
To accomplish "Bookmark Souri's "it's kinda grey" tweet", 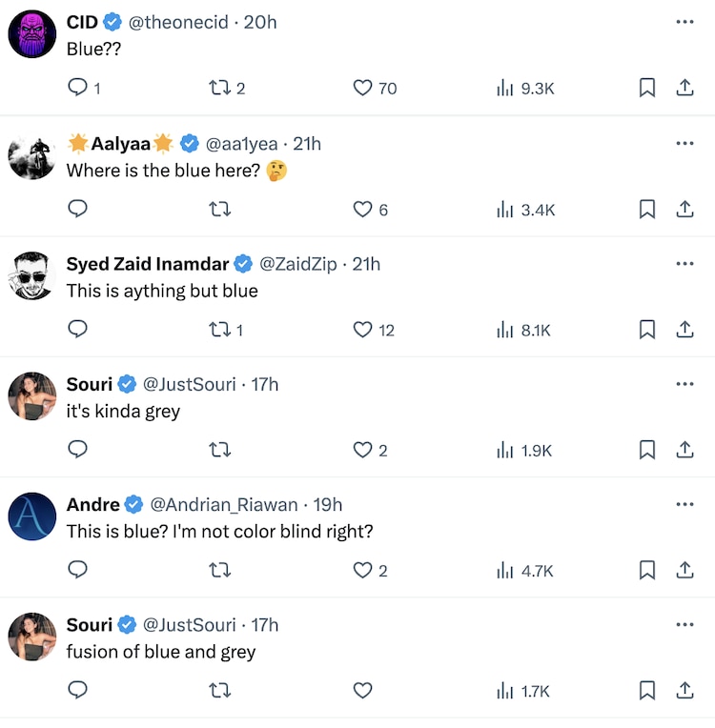I will coord(646,451).
